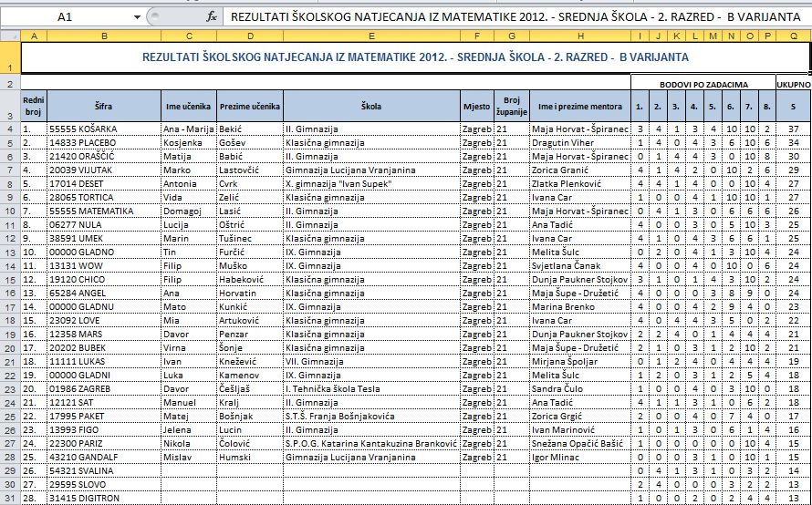Click cell '12358 MARS'
Viewport: 812px width, 505px height.
104,335
